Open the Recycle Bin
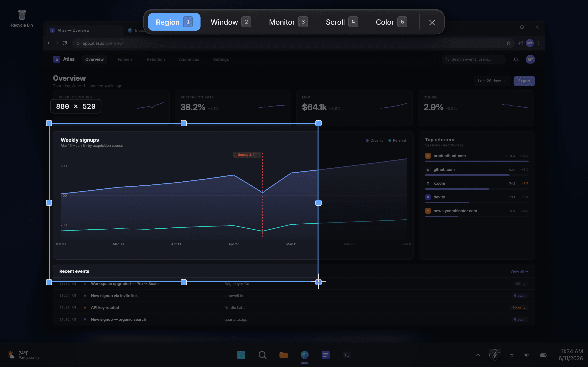This screenshot has width=588, height=367. [22, 19]
